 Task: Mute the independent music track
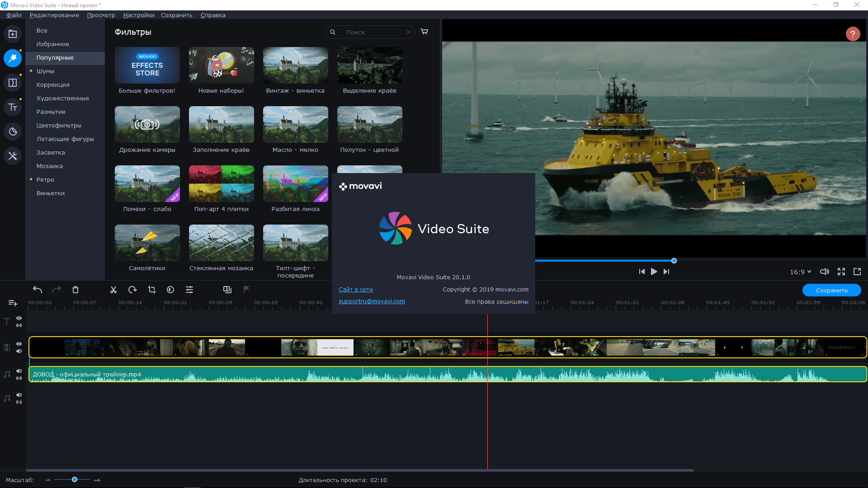19,395
